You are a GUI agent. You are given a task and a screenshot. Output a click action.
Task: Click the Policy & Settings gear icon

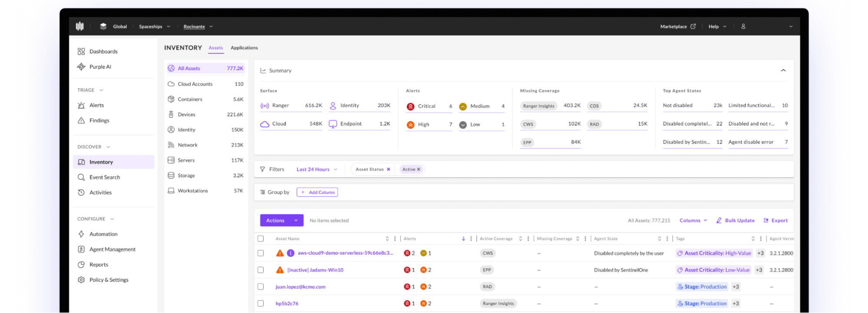coord(81,280)
